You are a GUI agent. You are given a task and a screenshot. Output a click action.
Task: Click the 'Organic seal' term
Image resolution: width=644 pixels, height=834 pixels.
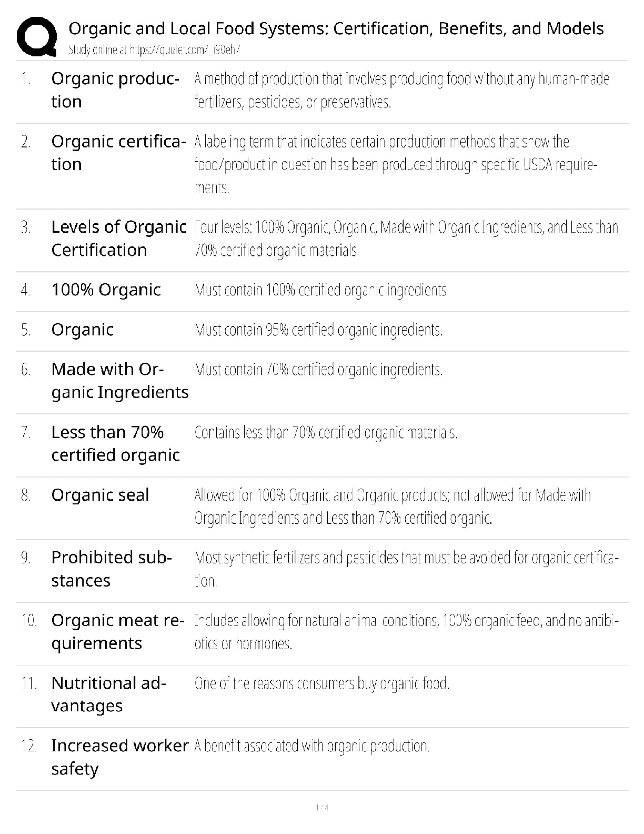[x=100, y=495]
